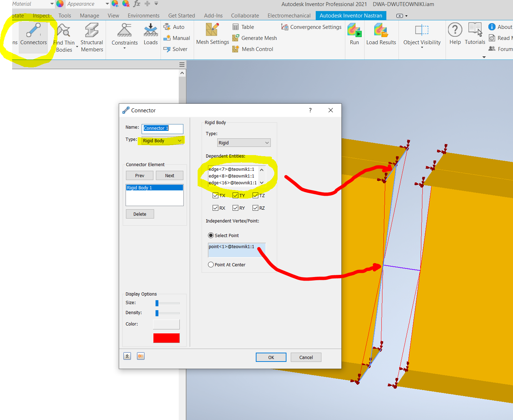Disable the TX translation checkbox
513x420 pixels.
pyautogui.click(x=215, y=195)
